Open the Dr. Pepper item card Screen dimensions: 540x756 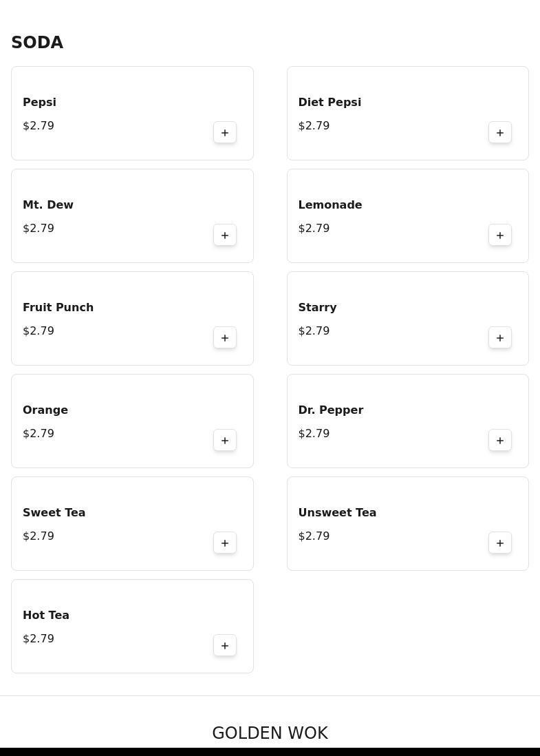click(x=407, y=421)
